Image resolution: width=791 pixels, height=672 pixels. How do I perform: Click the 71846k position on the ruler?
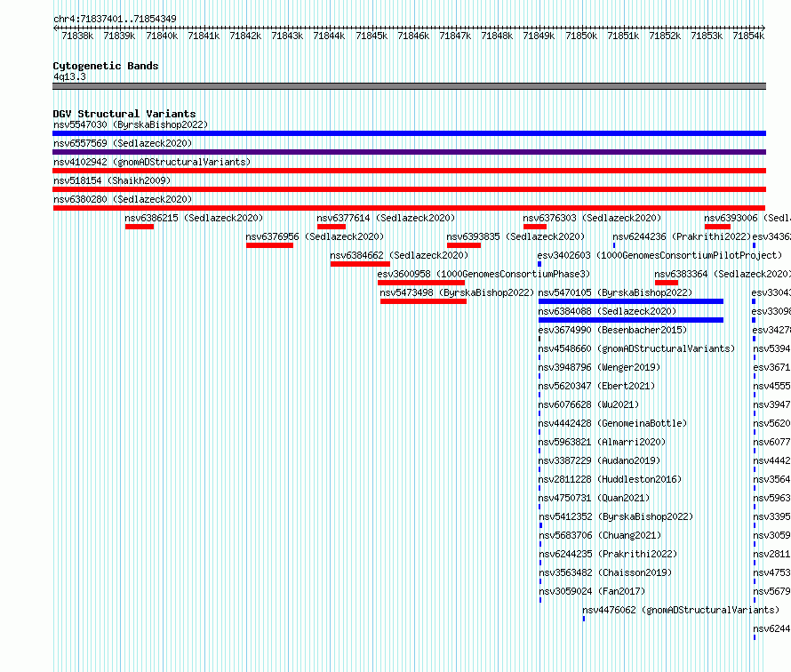pos(413,36)
